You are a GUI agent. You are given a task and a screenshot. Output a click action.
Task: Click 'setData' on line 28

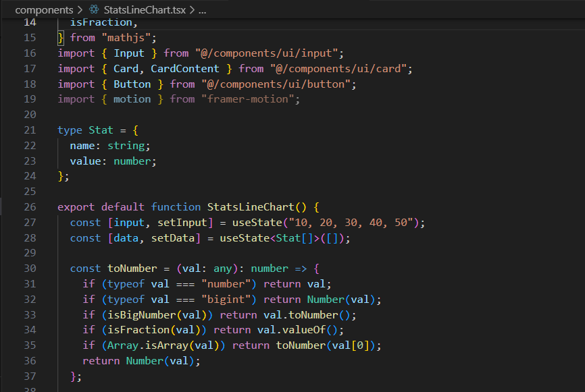pyautogui.click(x=173, y=238)
